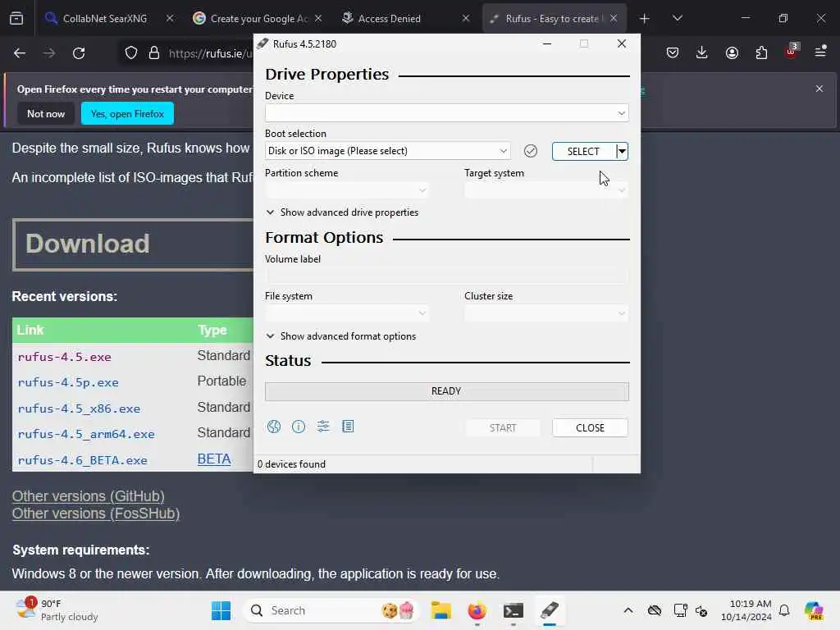840x630 pixels.
Task: Click the Volume label input field
Action: [x=447, y=276]
